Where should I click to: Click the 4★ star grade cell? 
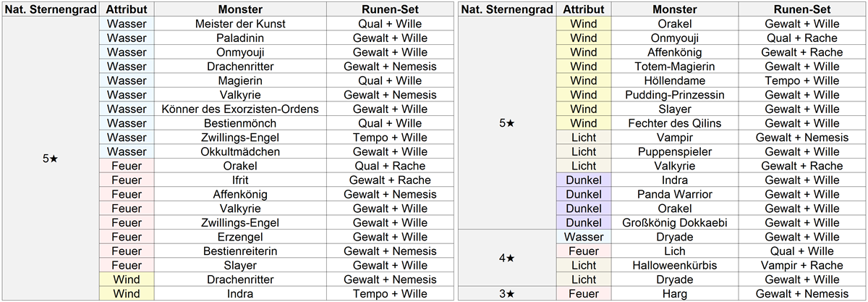coord(508,258)
